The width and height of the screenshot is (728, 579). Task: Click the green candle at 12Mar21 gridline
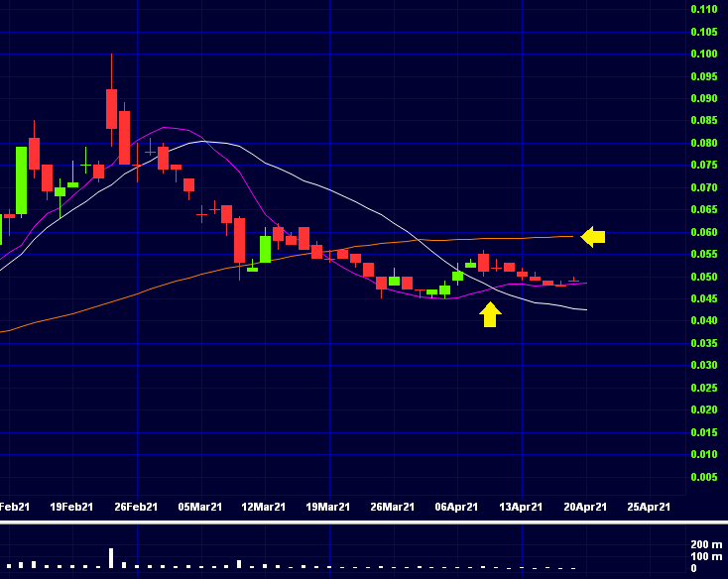tap(265, 249)
